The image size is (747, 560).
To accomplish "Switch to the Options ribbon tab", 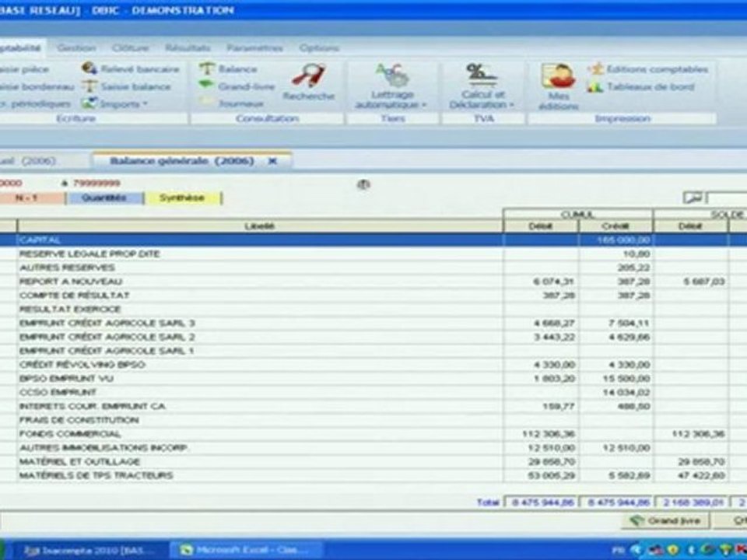I will [319, 47].
